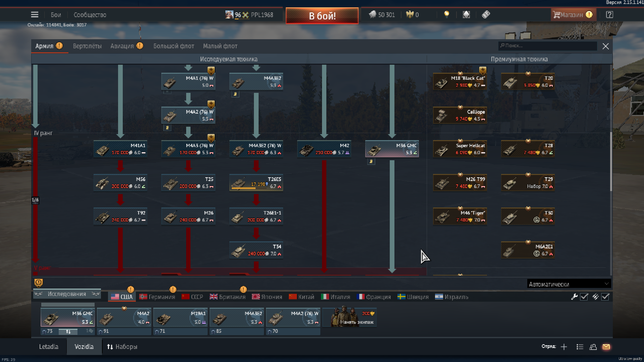
Task: Open the golden eagles balance
Action: (413, 15)
